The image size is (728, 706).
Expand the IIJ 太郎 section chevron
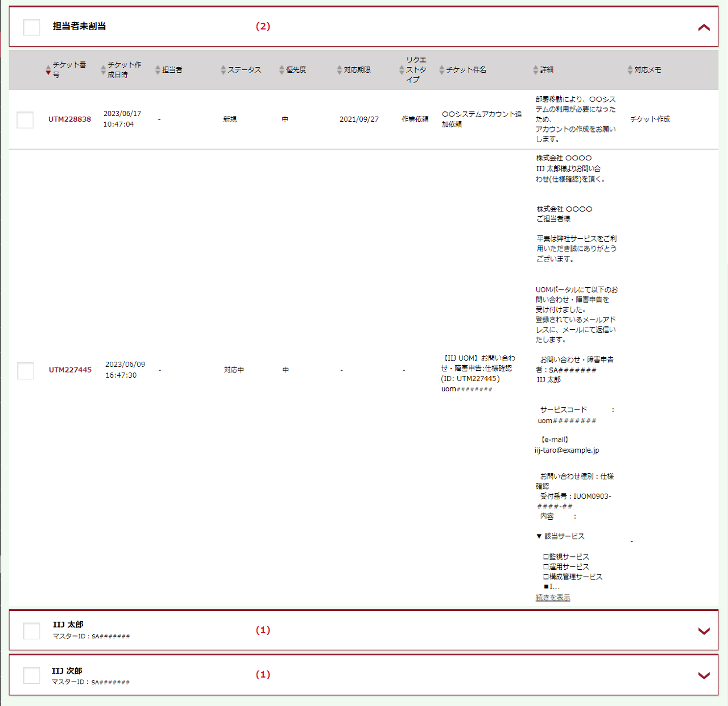[x=704, y=631]
